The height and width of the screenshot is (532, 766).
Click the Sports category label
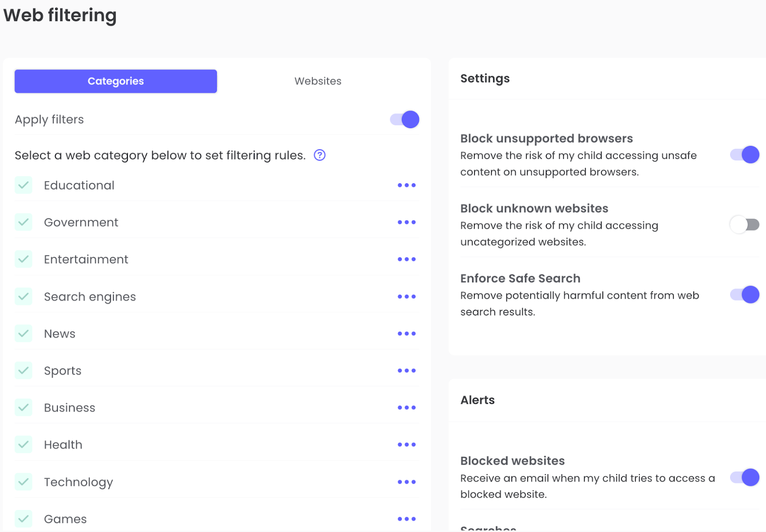click(63, 371)
